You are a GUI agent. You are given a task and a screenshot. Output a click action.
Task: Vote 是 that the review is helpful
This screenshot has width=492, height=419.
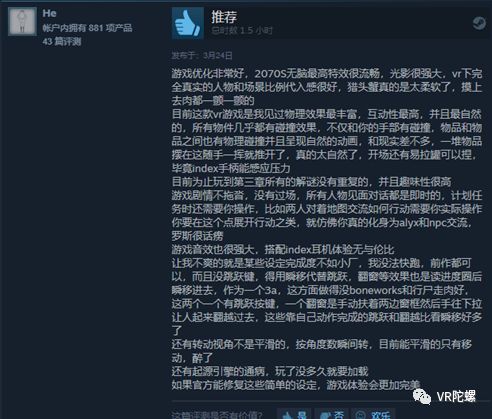294,414
